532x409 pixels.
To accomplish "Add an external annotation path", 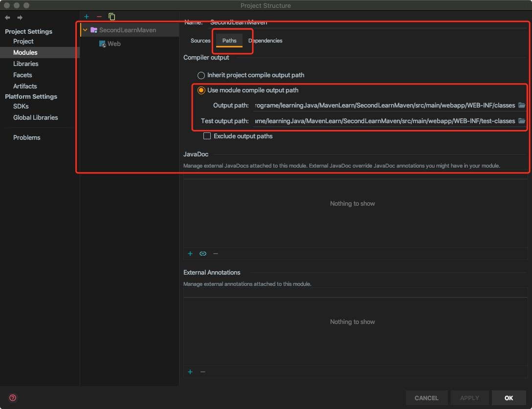I will coord(190,372).
